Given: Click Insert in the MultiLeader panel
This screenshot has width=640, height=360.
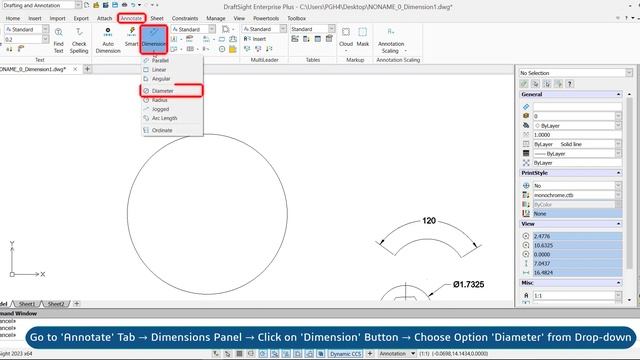Looking at the screenshot, I should tap(255, 39).
